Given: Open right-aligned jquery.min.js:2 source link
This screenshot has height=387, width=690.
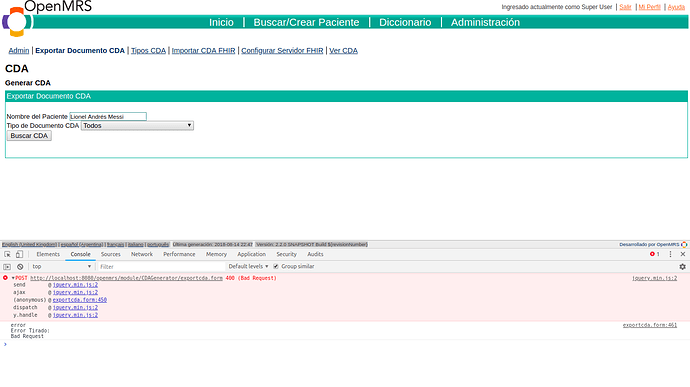Looking at the screenshot, I should click(x=654, y=278).
